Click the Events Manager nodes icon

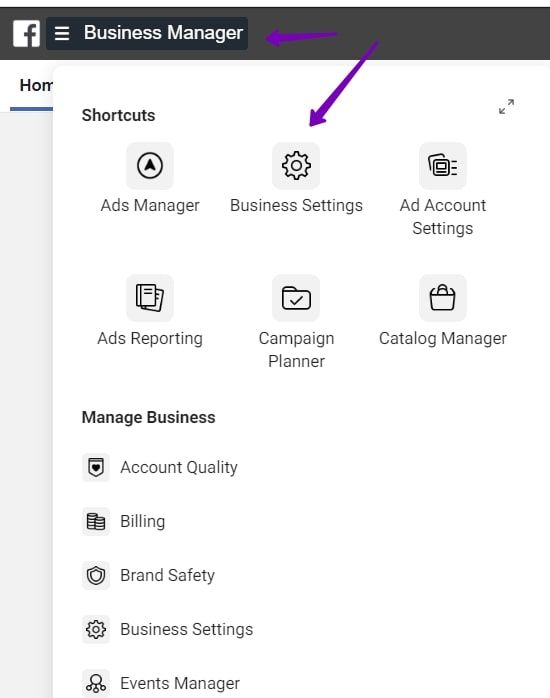point(96,683)
